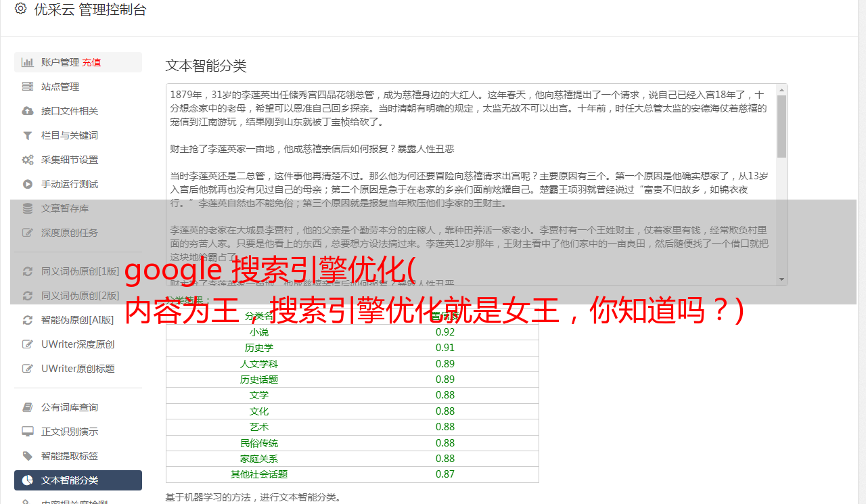Click the tag icon for 智能提取标签

point(28,456)
